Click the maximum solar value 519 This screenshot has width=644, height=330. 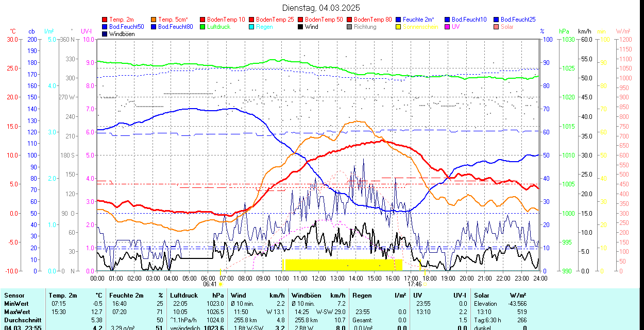[x=522, y=312]
